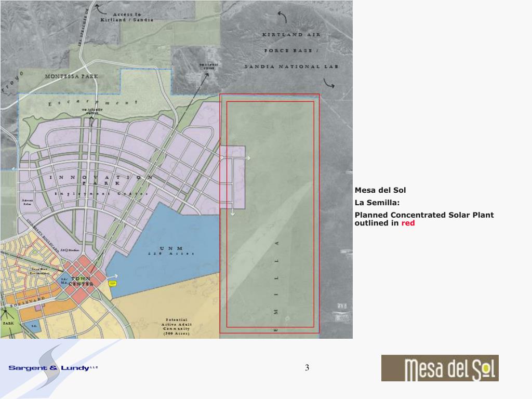Click the 'Planned Concentrated Solar Plant' text
Image resolution: width=532 pixels, height=399 pixels.
click(x=424, y=215)
